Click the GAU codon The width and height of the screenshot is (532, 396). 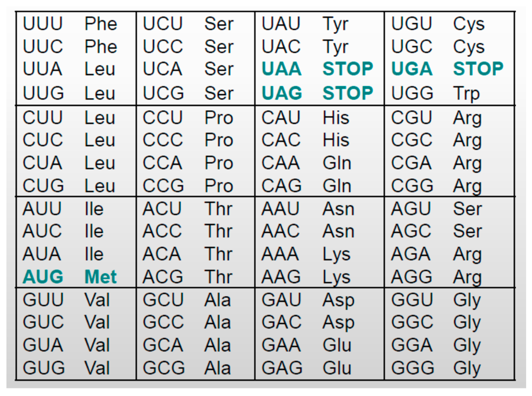point(281,299)
